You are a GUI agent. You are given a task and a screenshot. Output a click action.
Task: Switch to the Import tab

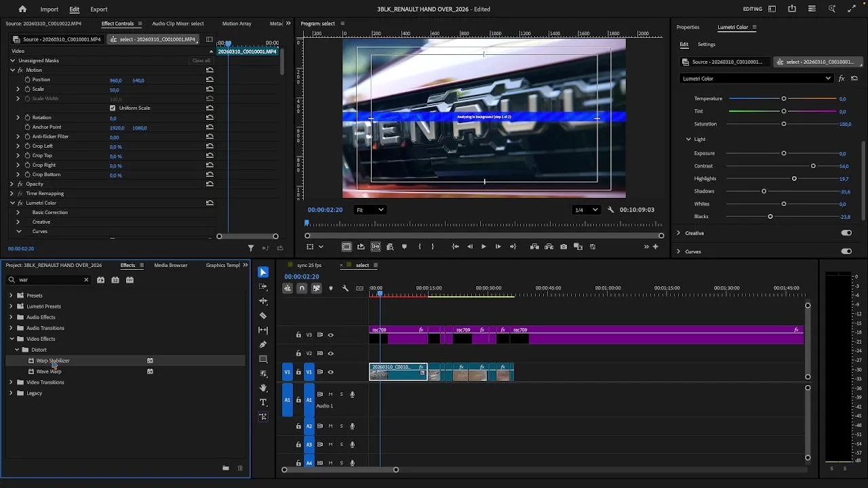click(x=49, y=9)
